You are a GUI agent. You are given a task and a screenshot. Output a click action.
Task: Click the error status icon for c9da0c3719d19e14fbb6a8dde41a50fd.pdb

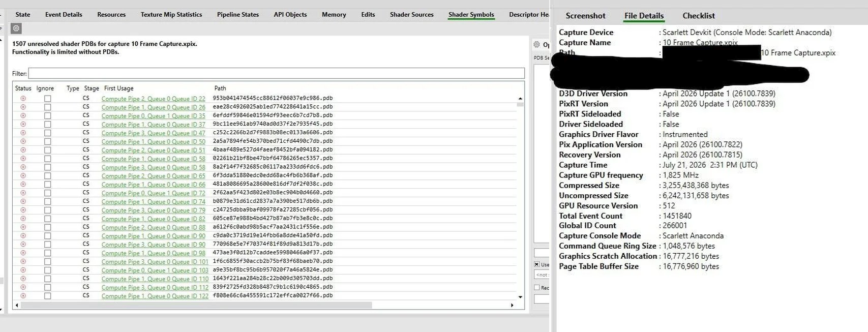pyautogui.click(x=23, y=236)
